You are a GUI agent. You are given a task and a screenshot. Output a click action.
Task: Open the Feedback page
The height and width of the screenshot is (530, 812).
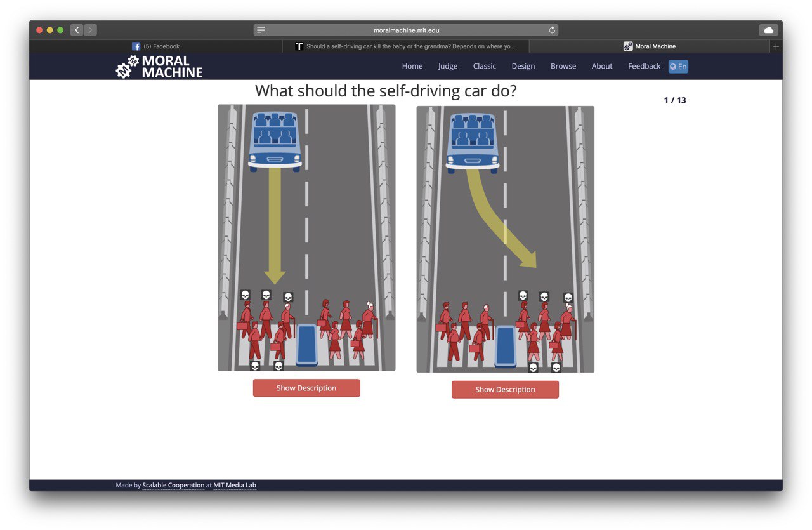[x=645, y=66]
